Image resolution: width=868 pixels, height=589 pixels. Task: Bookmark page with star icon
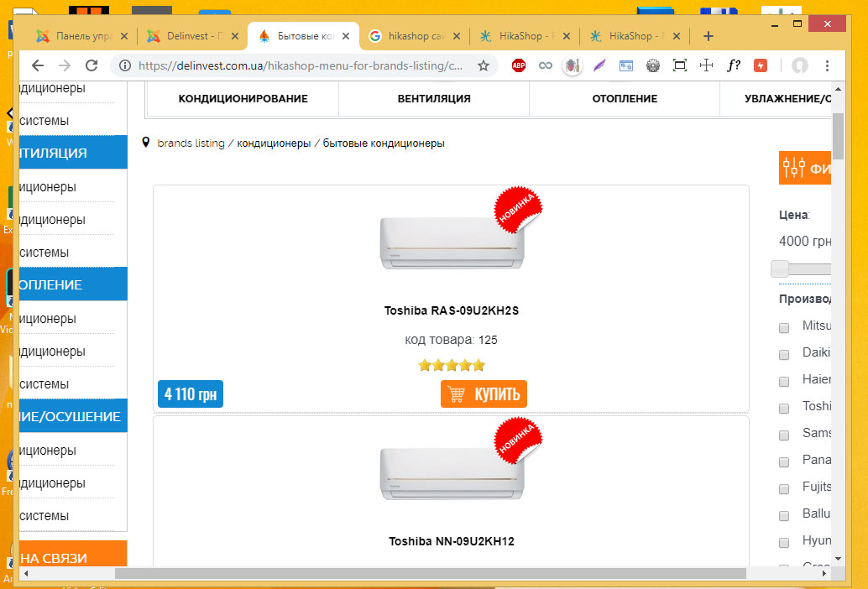tap(484, 65)
